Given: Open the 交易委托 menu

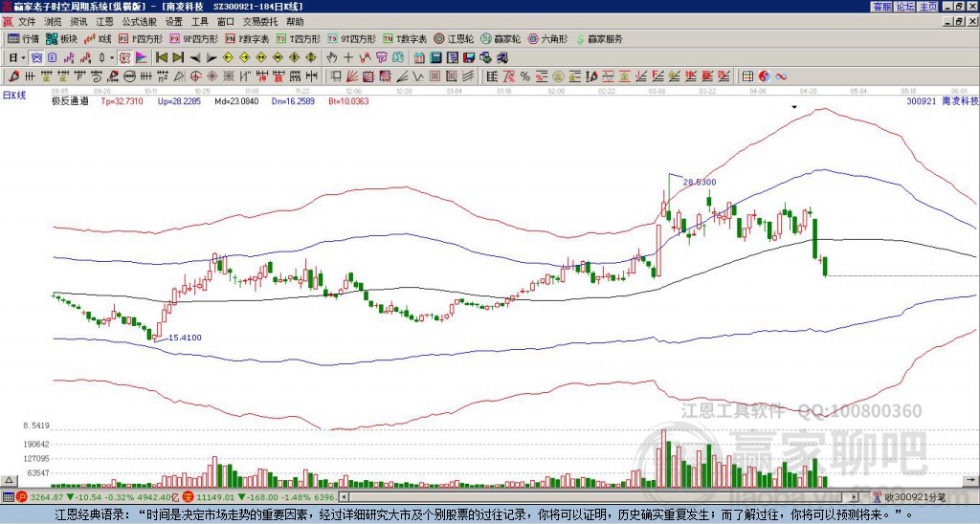Looking at the screenshot, I should (x=260, y=22).
